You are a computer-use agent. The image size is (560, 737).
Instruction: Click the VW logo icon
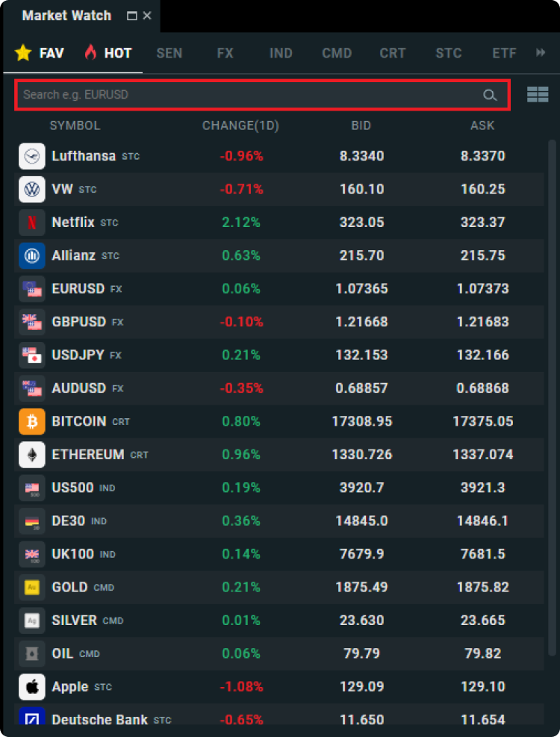[x=32, y=190]
